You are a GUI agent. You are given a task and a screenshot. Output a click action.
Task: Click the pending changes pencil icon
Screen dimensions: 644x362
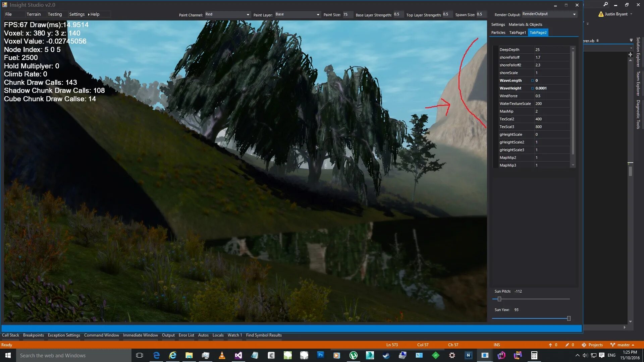click(567, 345)
